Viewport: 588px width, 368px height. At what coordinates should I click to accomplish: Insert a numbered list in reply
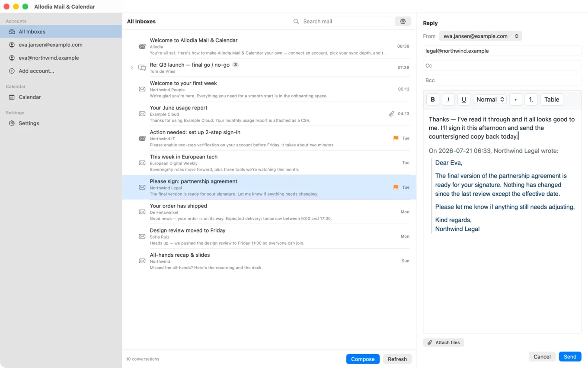tap(531, 100)
